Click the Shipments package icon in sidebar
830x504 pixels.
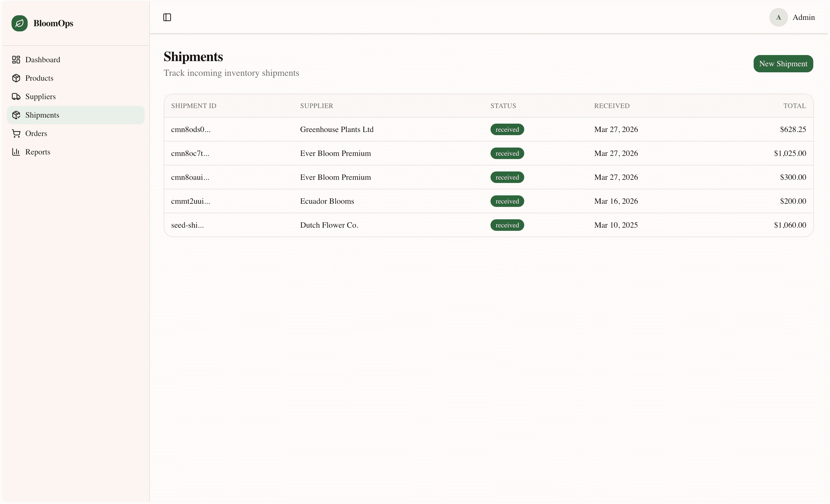tap(16, 115)
